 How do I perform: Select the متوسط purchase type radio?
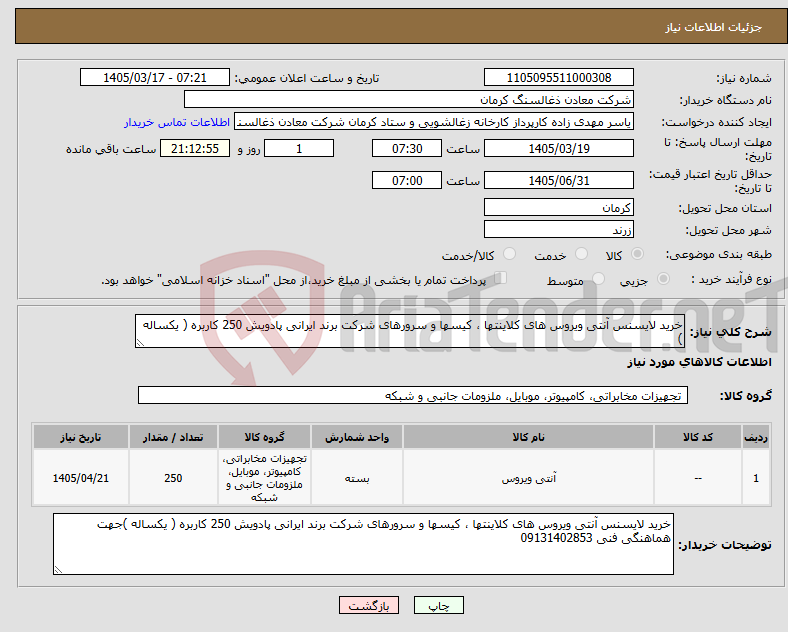598,279
